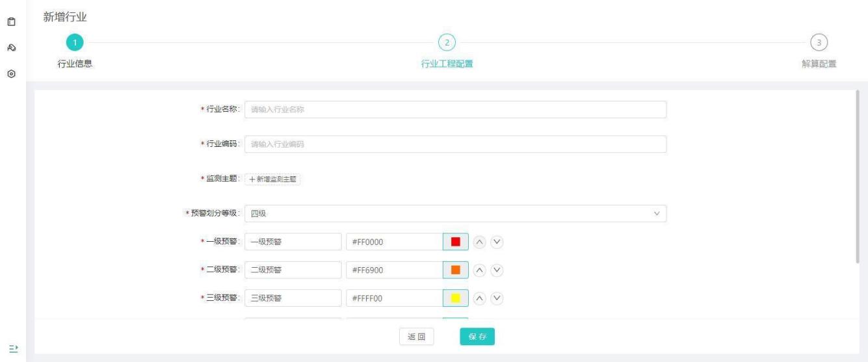Image resolution: width=868 pixels, height=362 pixels.
Task: Move 三级预警 down with the down arrow
Action: click(497, 298)
